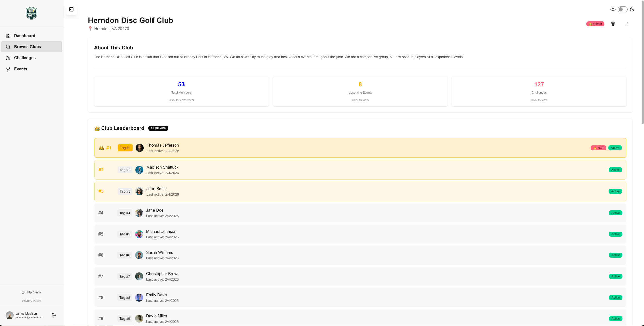
Task: Open the three-dot overflow menu near Owner badge
Action: tap(627, 24)
